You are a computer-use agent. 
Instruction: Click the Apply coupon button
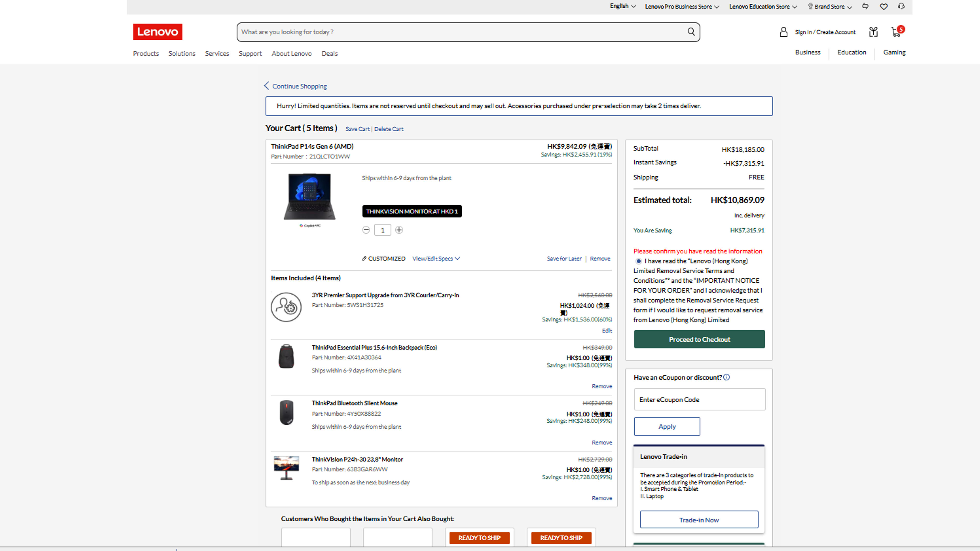pyautogui.click(x=667, y=426)
